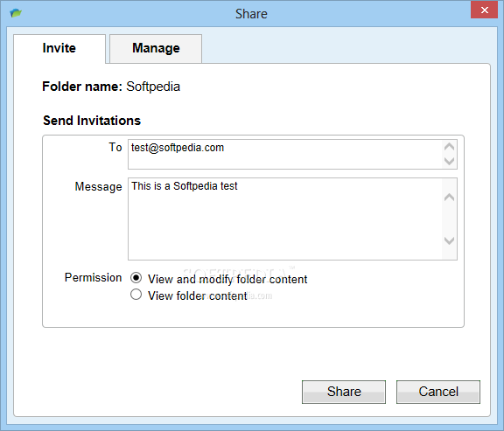
Task: Click the To field scroll down arrow
Action: pos(449,161)
